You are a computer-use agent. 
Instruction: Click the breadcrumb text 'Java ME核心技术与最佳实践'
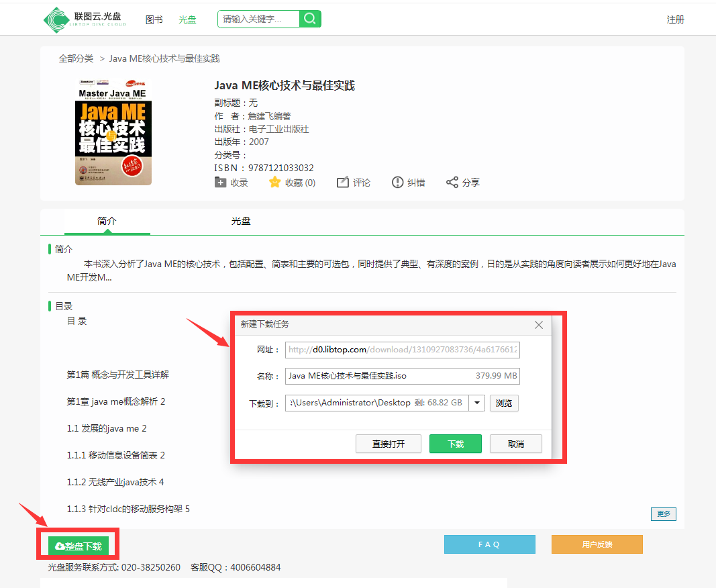(x=164, y=58)
